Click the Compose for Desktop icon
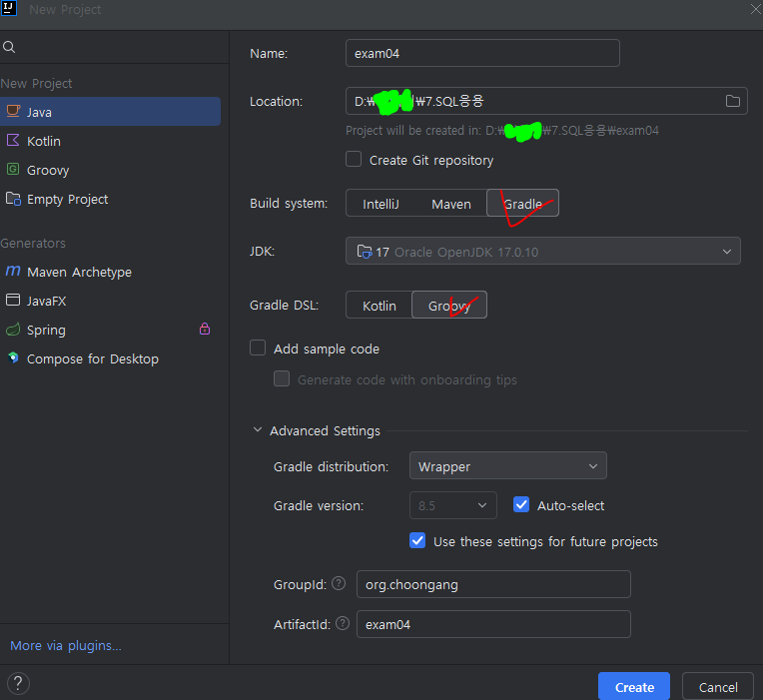The image size is (763, 700). [x=13, y=358]
